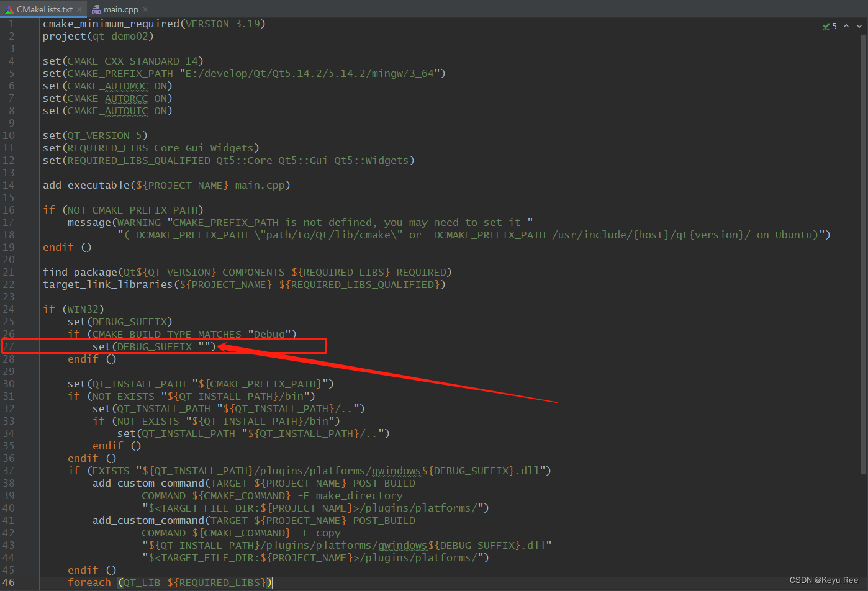The height and width of the screenshot is (591, 868).
Task: Click the "Debug" string on line 26
Action: coord(269,334)
